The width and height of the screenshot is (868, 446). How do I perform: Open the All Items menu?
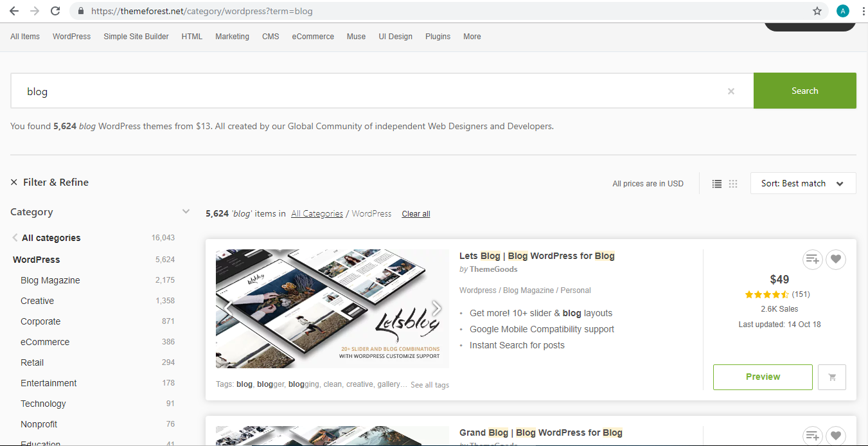coord(25,37)
